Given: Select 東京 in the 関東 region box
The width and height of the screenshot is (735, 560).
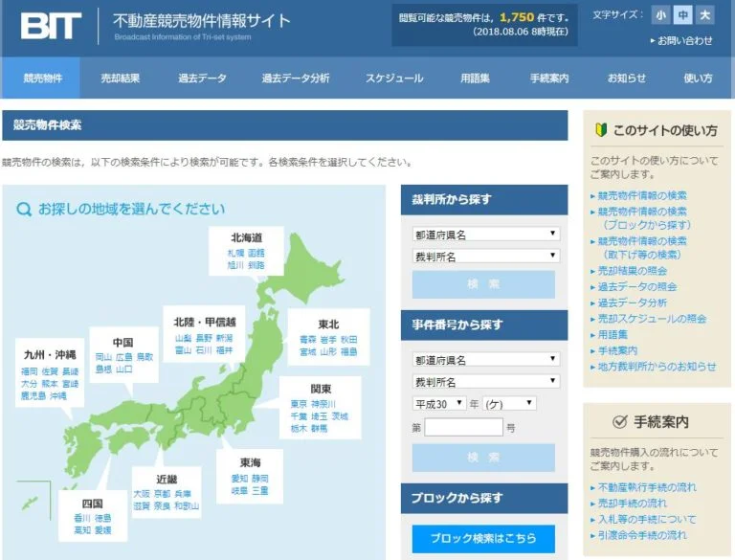Looking at the screenshot, I should tap(299, 403).
